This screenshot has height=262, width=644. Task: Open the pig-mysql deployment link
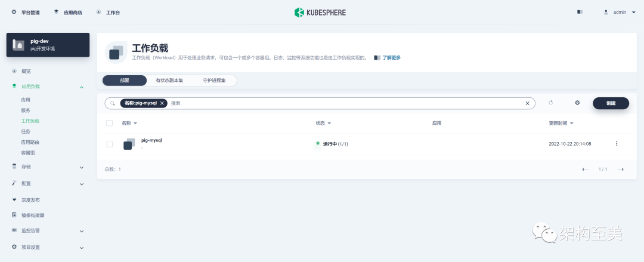(151, 140)
